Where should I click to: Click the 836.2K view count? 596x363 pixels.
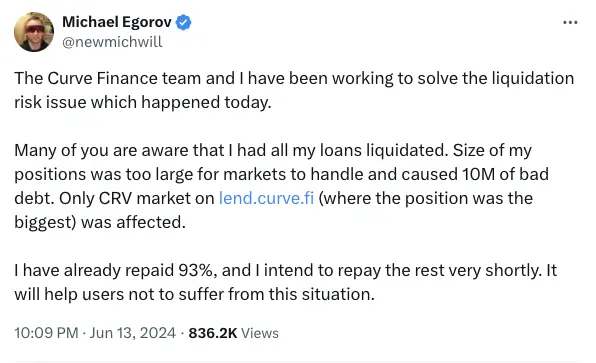point(213,333)
